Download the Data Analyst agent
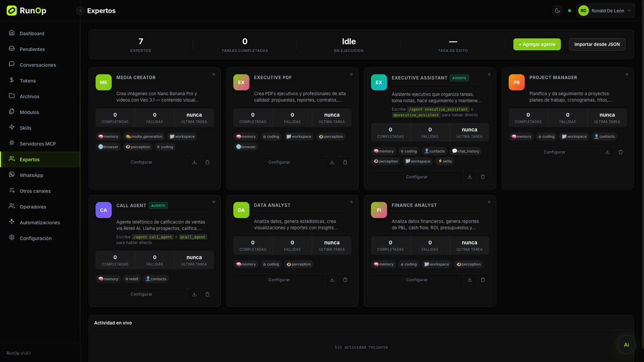644x362 pixels. [332, 280]
